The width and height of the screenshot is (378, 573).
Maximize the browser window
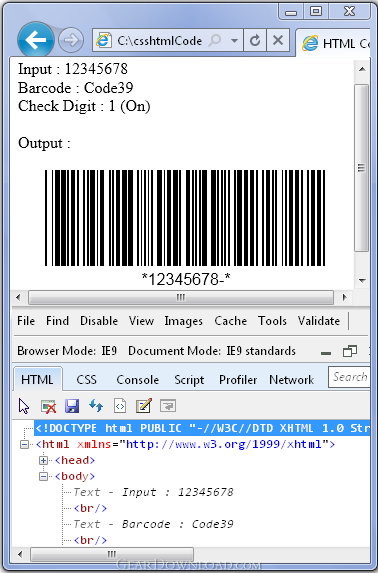(x=316, y=11)
